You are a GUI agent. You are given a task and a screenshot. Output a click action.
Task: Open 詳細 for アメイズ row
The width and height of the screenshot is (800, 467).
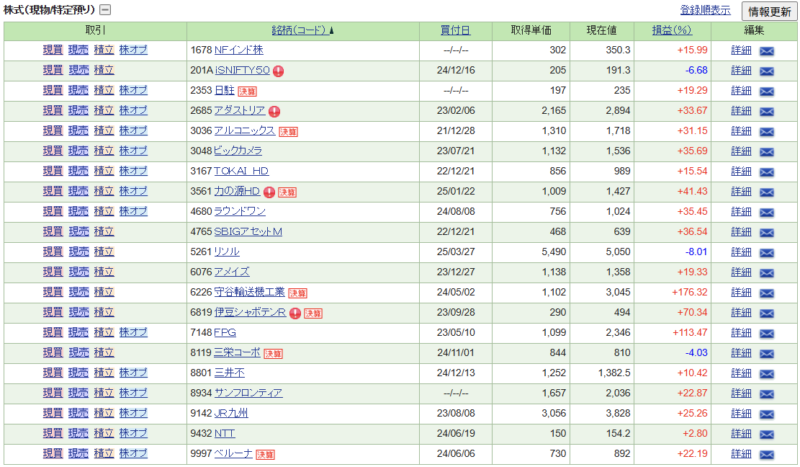coord(741,272)
